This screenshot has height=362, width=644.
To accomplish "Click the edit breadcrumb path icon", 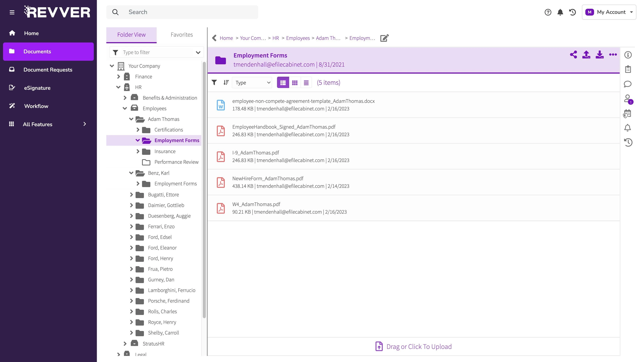I will pos(384,38).
